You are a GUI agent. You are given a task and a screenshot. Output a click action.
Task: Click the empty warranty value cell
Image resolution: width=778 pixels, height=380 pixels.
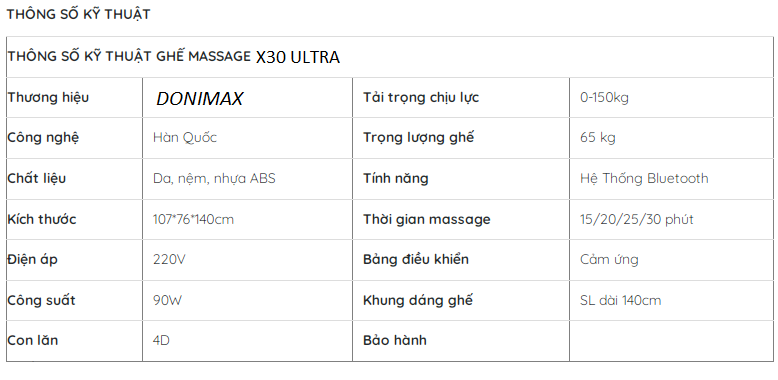[671, 341]
